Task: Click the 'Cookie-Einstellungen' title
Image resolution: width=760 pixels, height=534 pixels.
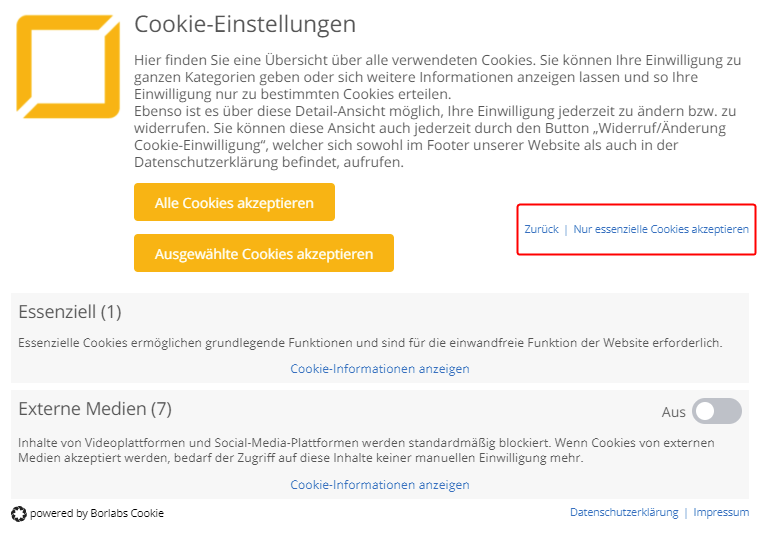Action: click(x=245, y=24)
